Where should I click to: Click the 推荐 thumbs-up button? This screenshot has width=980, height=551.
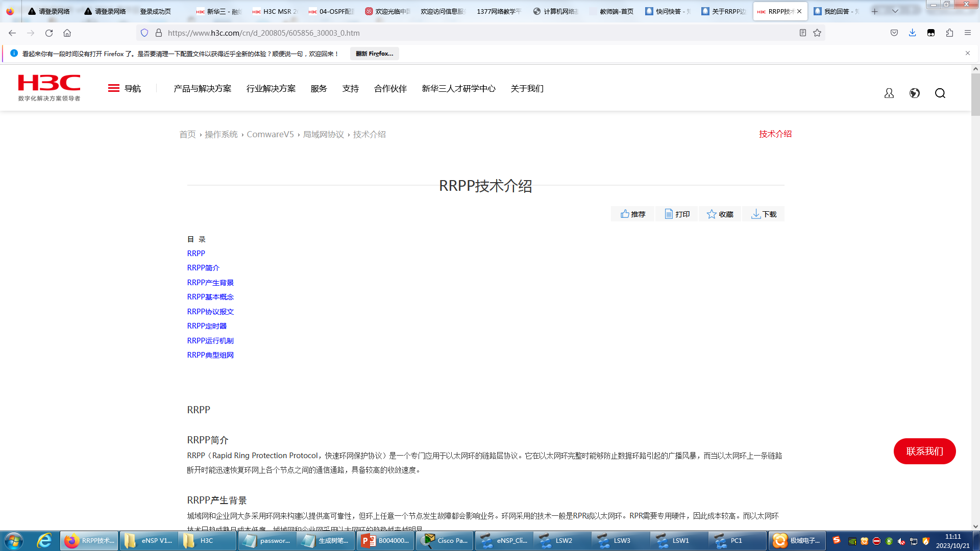click(633, 214)
